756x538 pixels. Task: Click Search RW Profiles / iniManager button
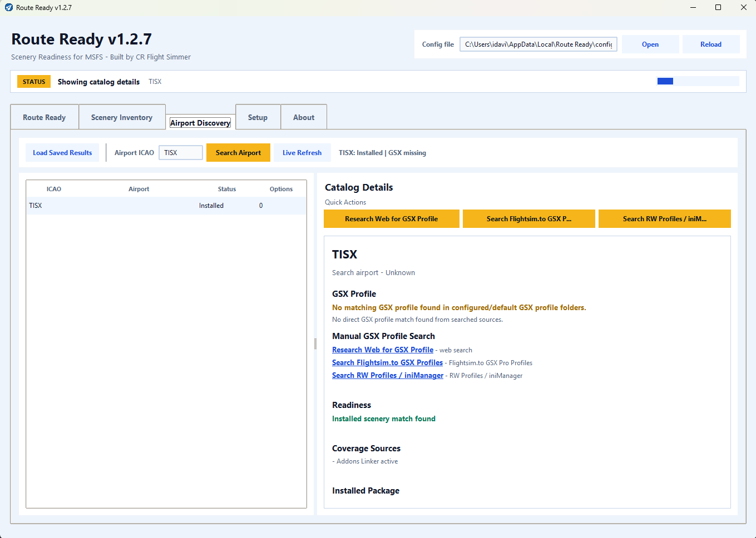665,219
